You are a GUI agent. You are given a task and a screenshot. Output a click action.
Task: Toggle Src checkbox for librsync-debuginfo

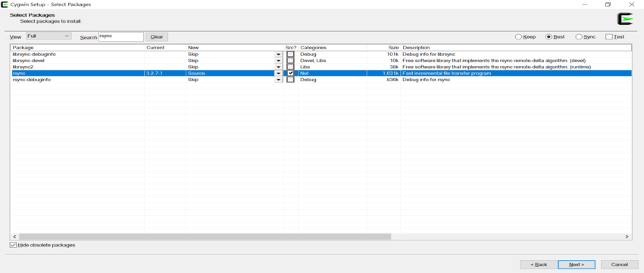(x=290, y=55)
